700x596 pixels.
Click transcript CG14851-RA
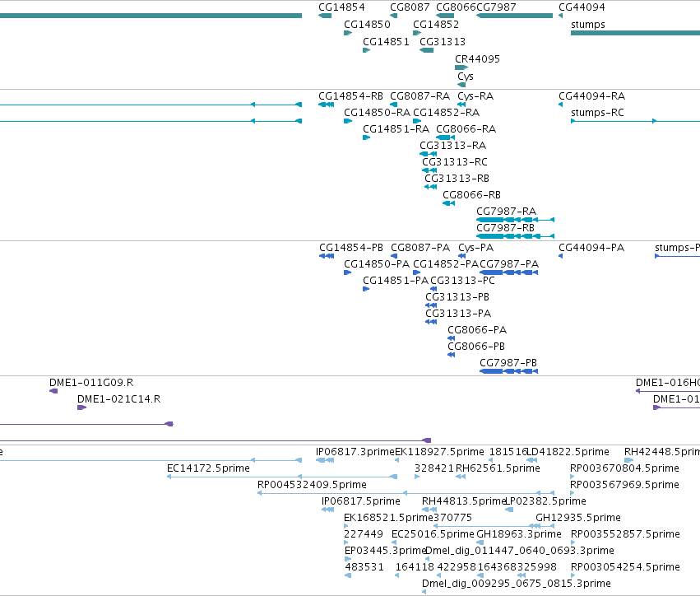(x=396, y=129)
